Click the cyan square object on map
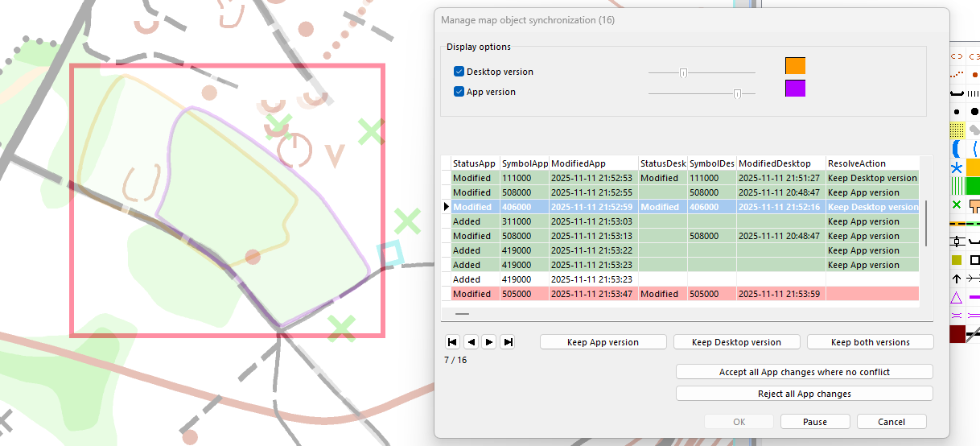Viewport: 980px width, 446px height. point(390,254)
